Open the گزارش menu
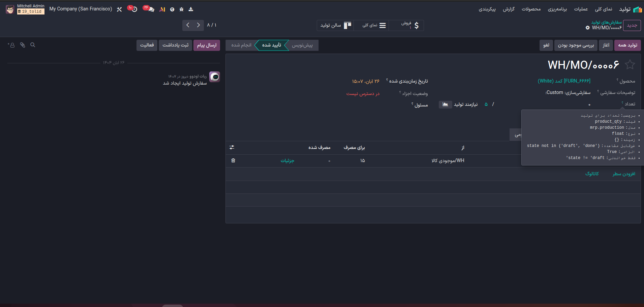This screenshot has height=307, width=644. (509, 9)
